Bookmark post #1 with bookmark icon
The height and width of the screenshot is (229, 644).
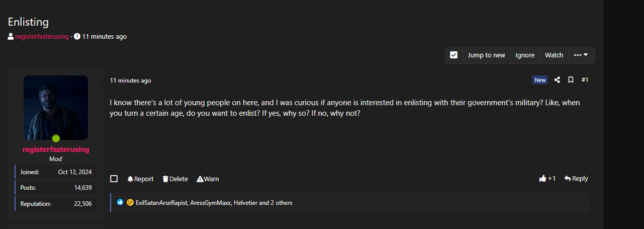click(571, 80)
